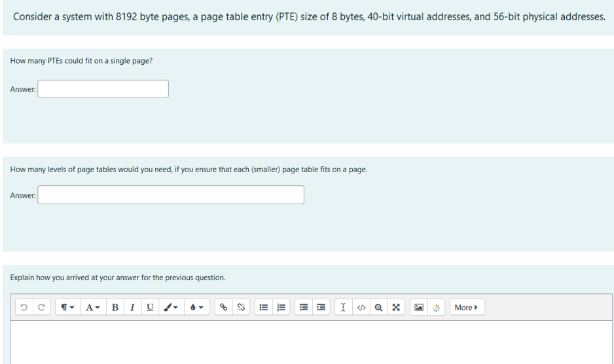Click the 'How many levels of page tables' question text
This screenshot has height=364, width=614.
189,170
